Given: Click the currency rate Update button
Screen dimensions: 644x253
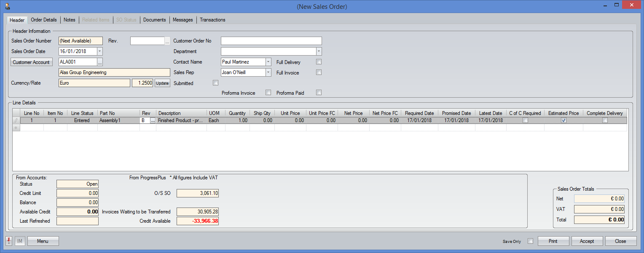Looking at the screenshot, I should (162, 83).
